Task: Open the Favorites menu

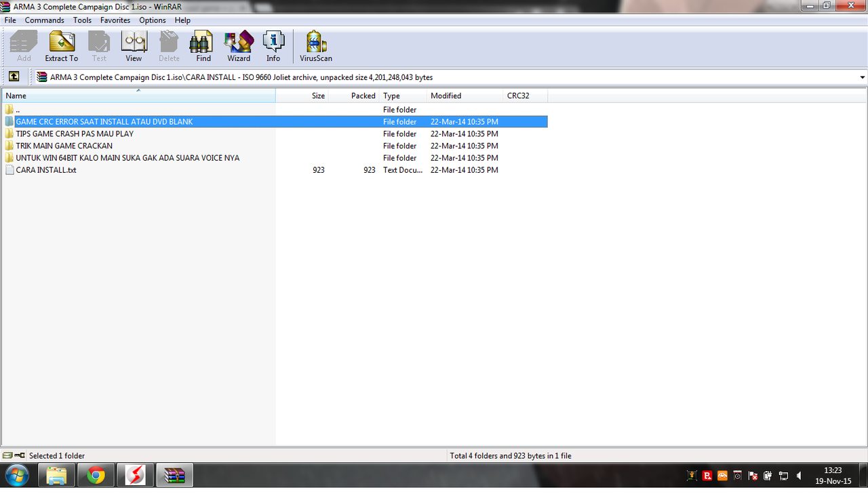Action: pos(115,20)
